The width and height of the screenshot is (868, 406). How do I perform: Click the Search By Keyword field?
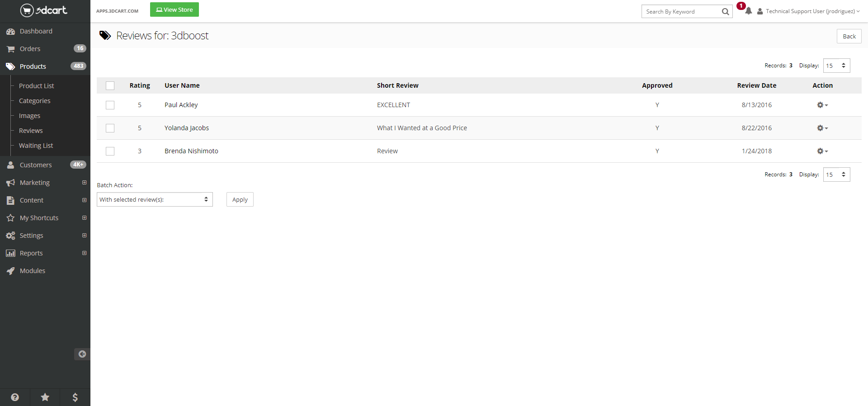(681, 12)
